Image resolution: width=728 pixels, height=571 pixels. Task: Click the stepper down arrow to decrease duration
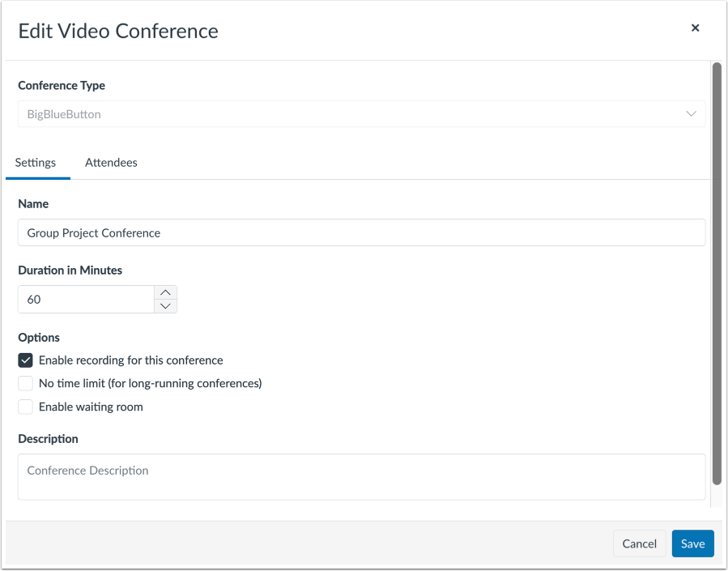coord(165,306)
